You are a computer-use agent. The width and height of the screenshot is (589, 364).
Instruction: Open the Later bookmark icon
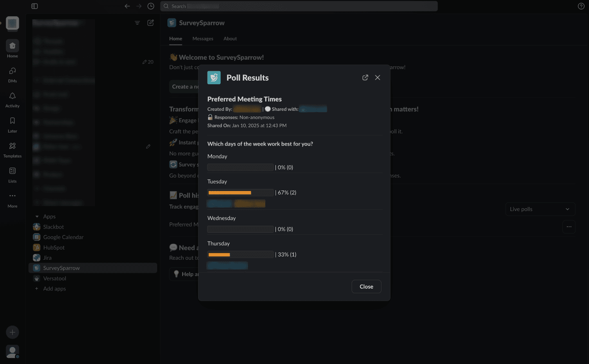coord(12,124)
